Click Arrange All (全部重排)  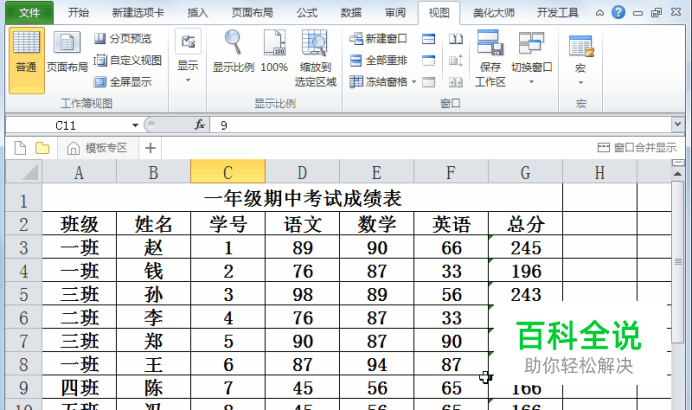coord(378,60)
